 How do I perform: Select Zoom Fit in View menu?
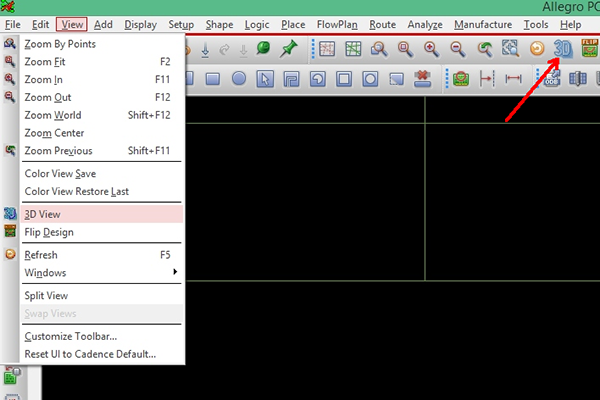pos(102,61)
